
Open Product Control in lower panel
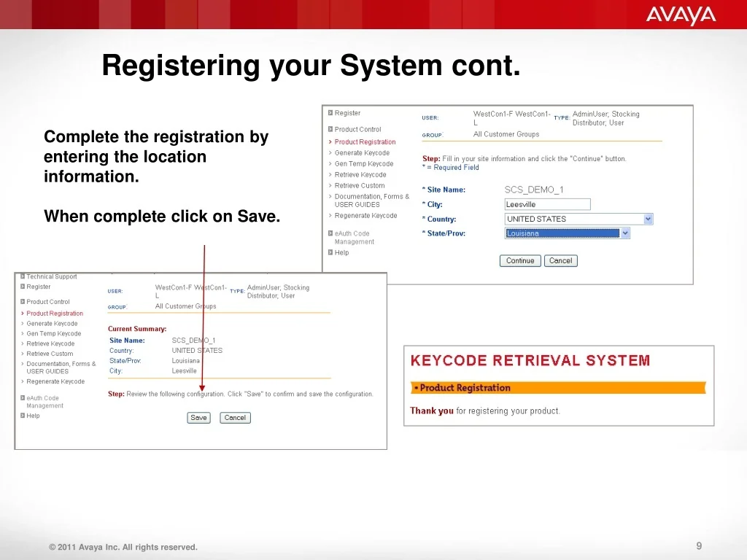pos(48,301)
